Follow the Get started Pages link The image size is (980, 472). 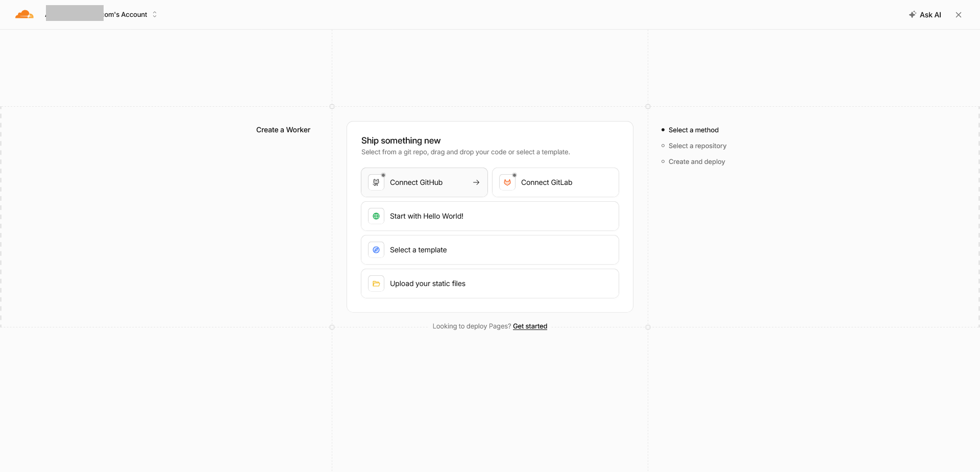pos(530,326)
